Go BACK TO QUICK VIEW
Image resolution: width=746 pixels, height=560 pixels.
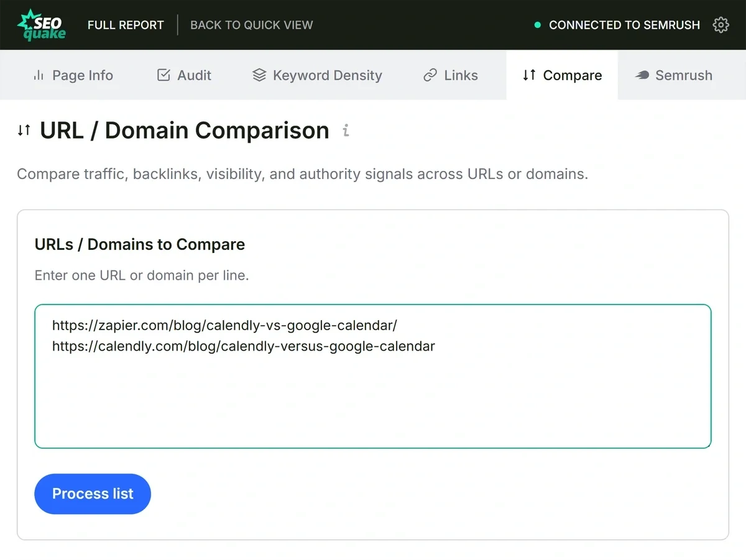coord(252,25)
